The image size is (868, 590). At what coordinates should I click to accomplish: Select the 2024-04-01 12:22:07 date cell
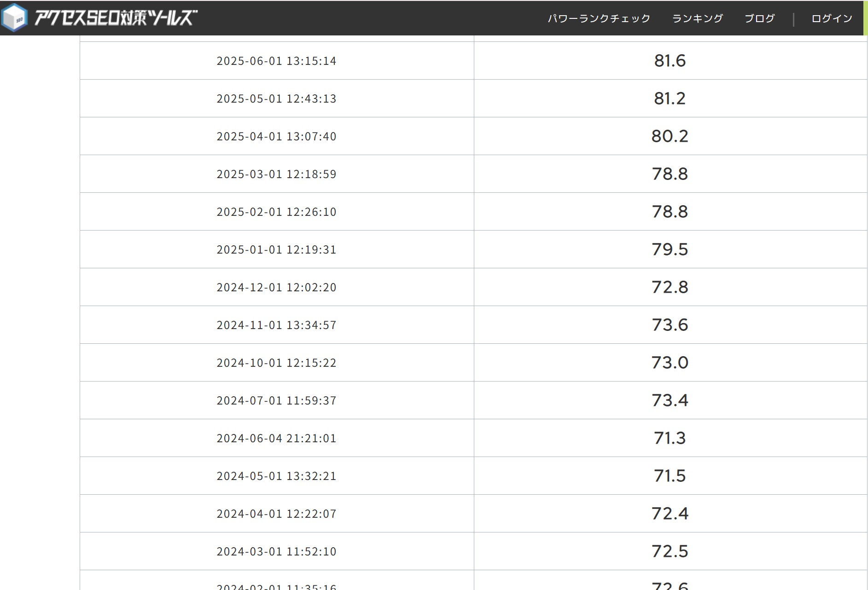tap(276, 514)
